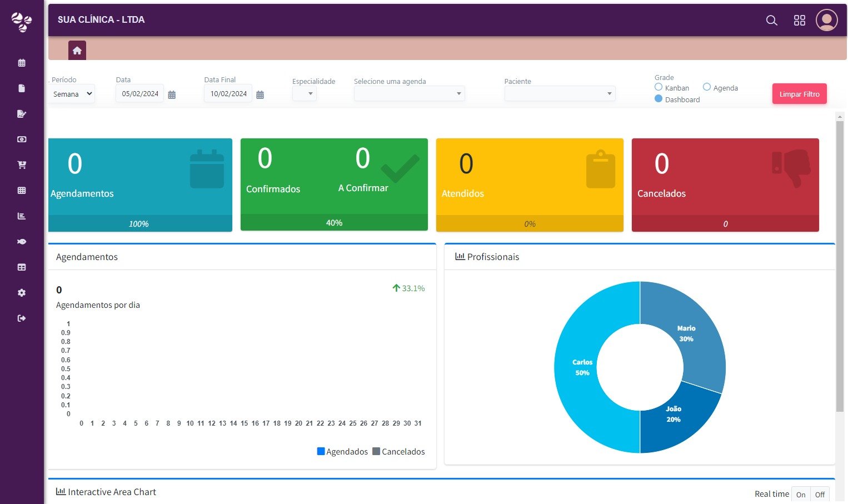Click the Limpar Filtro button
The image size is (848, 504).
pyautogui.click(x=799, y=94)
